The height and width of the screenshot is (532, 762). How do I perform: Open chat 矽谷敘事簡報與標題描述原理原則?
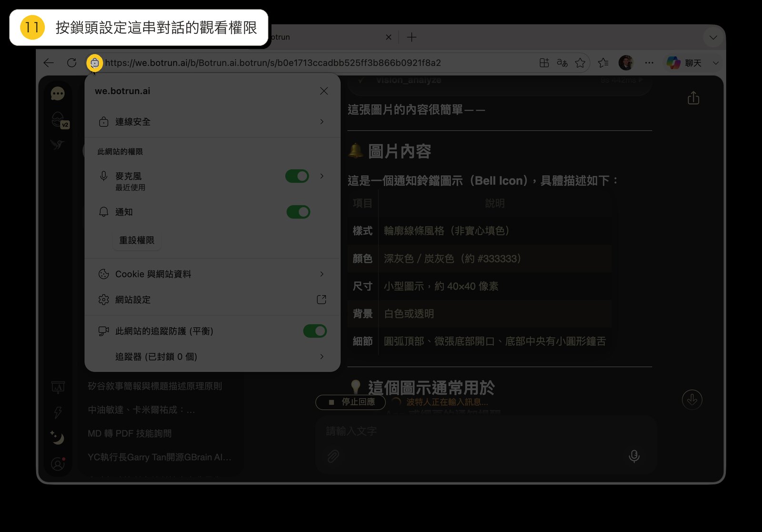[155, 386]
